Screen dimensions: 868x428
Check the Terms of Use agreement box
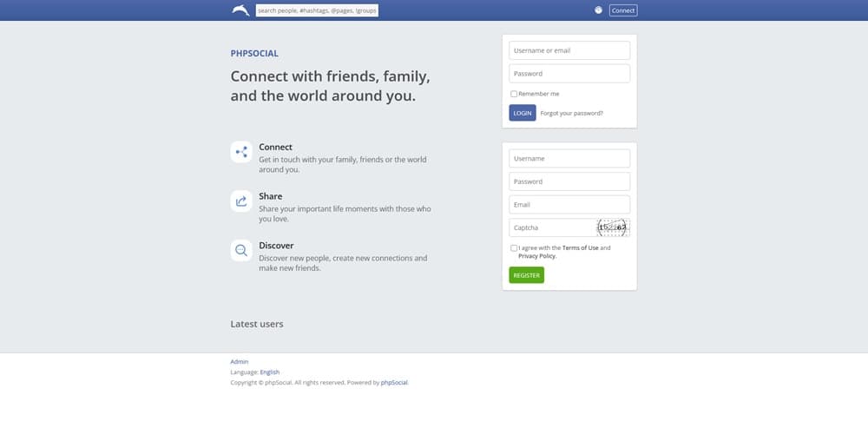tap(514, 248)
